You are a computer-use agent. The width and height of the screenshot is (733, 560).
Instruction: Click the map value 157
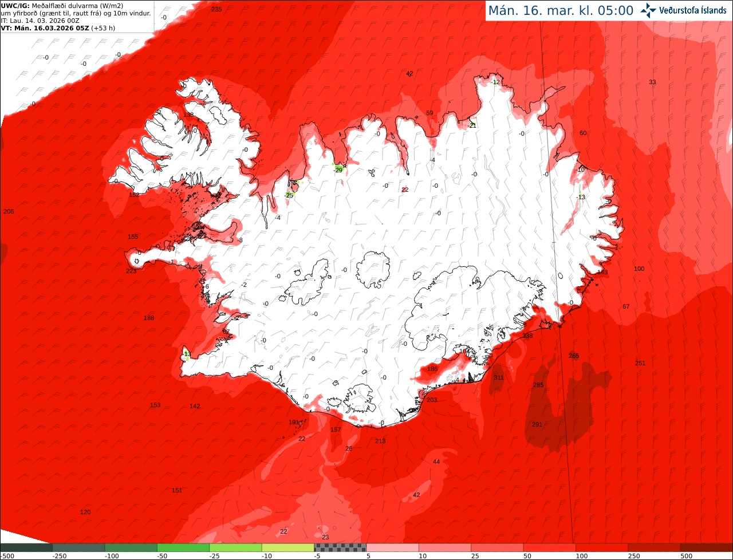[336, 430]
